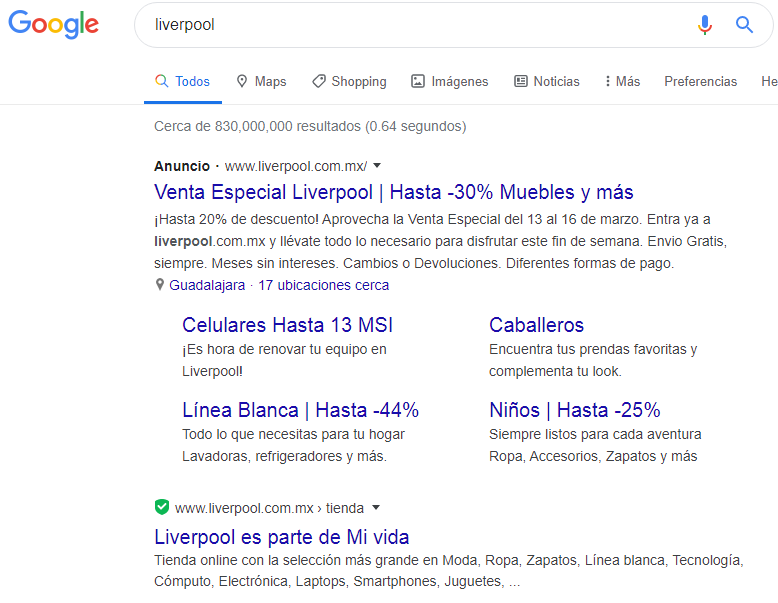Open the ad URL dropdown arrow next to liverpool.com.mx/
Image resolution: width=778 pixels, height=603 pixels.
[x=377, y=166]
